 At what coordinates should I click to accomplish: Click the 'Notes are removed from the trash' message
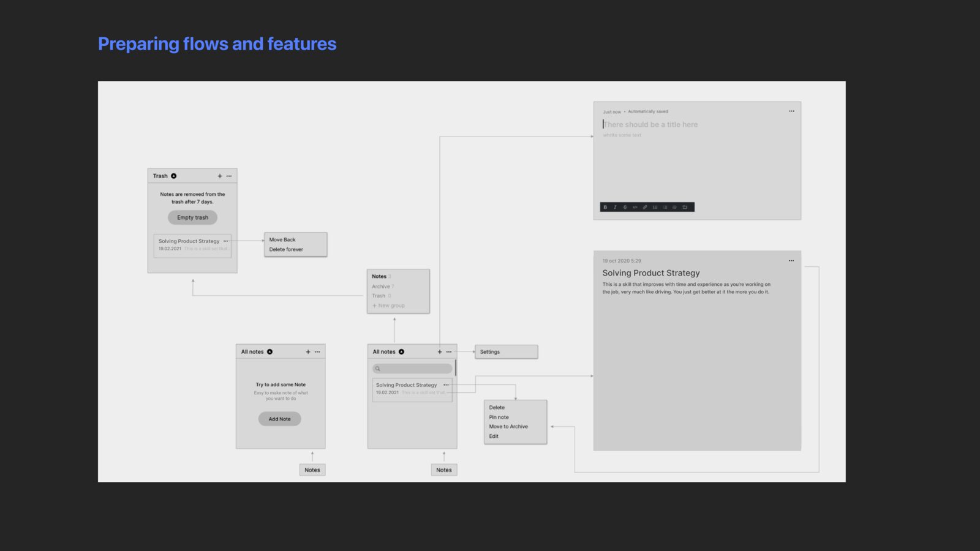point(192,198)
